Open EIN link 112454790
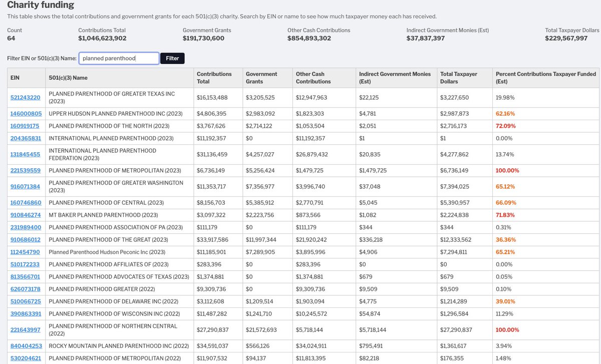The height and width of the screenshot is (364, 601). 26,252
